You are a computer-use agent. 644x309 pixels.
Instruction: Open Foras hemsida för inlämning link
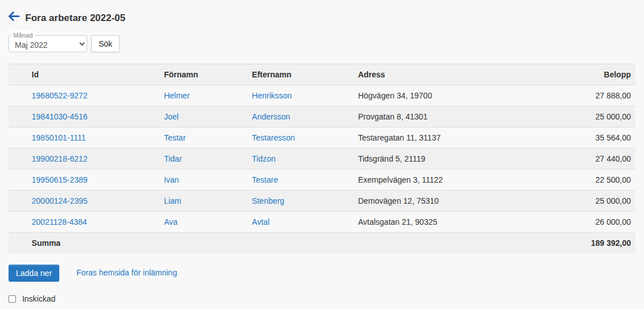click(127, 273)
